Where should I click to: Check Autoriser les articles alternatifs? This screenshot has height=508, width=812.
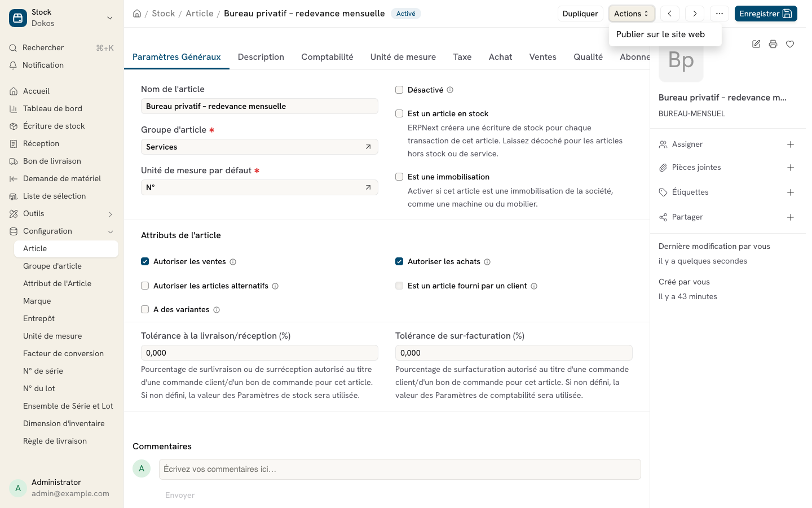145,286
